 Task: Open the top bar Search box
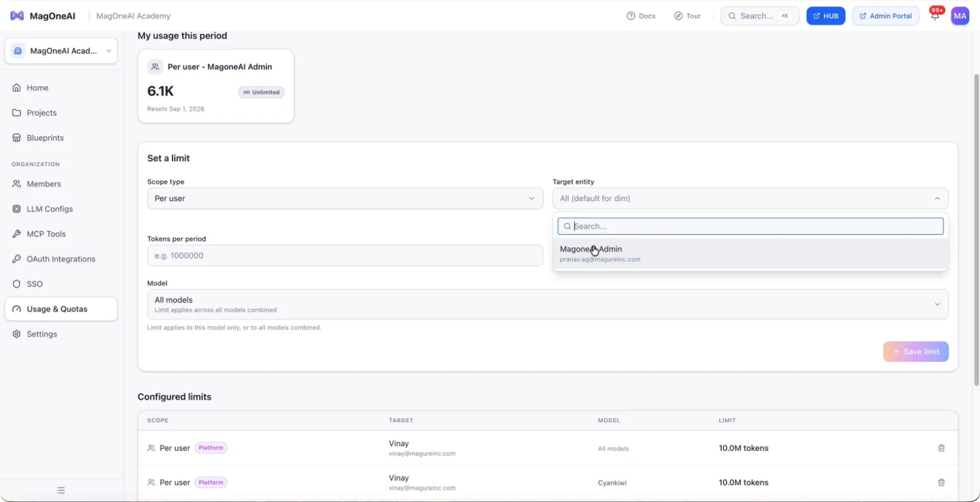(x=759, y=16)
